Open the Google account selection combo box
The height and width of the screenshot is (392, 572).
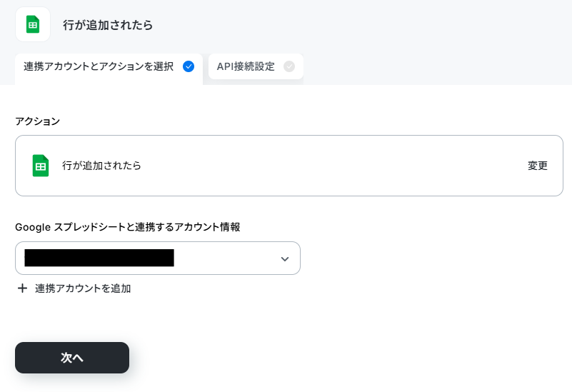pyautogui.click(x=158, y=258)
